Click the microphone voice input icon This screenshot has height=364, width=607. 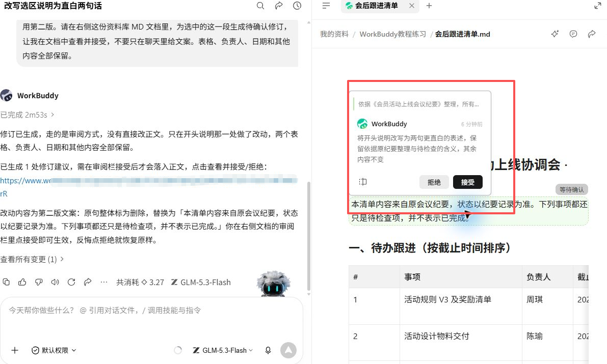(268, 350)
